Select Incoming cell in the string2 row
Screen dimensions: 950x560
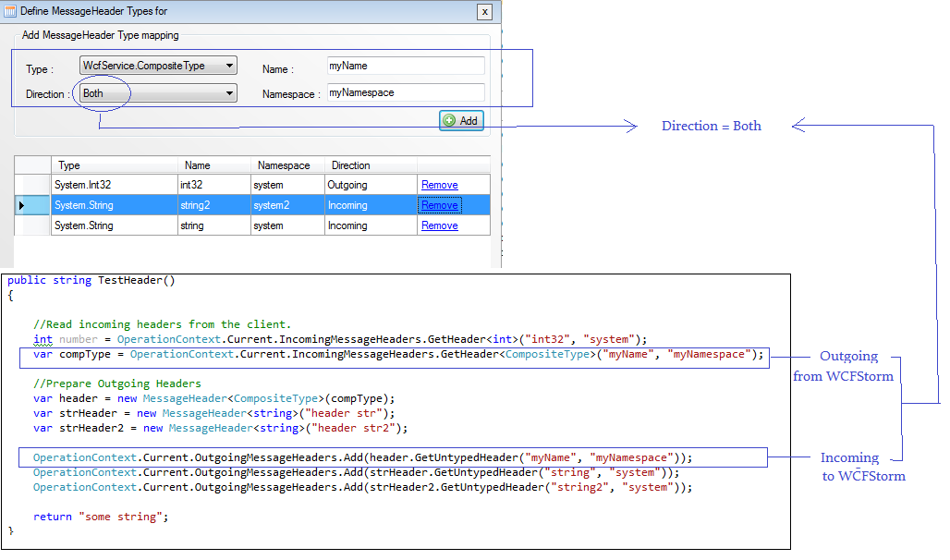click(371, 205)
